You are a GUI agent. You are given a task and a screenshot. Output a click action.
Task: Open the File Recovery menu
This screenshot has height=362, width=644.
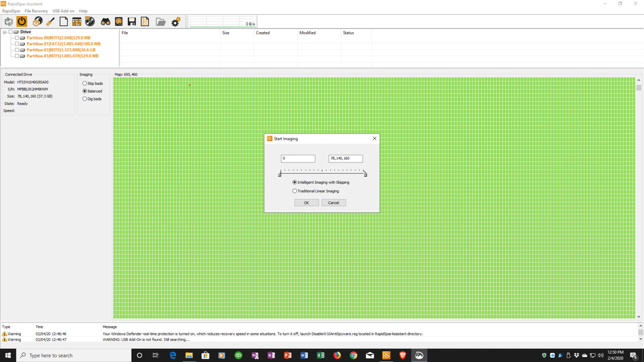[36, 11]
